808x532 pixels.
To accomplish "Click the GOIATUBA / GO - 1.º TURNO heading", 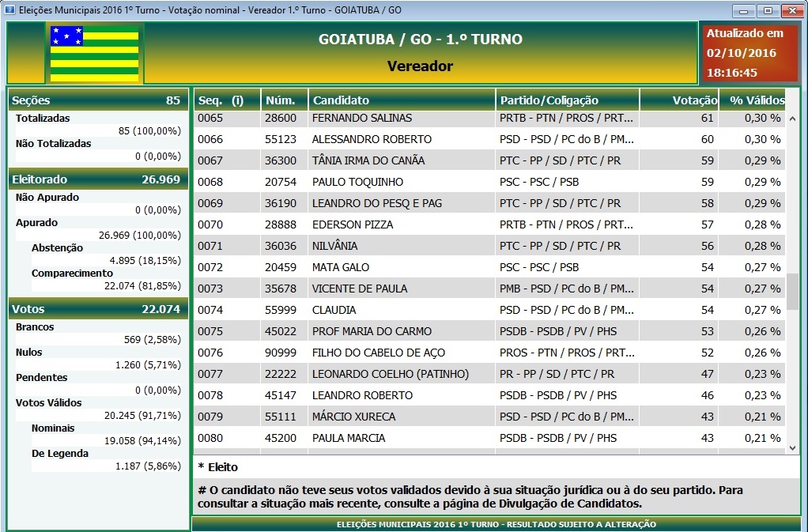I will 421,40.
